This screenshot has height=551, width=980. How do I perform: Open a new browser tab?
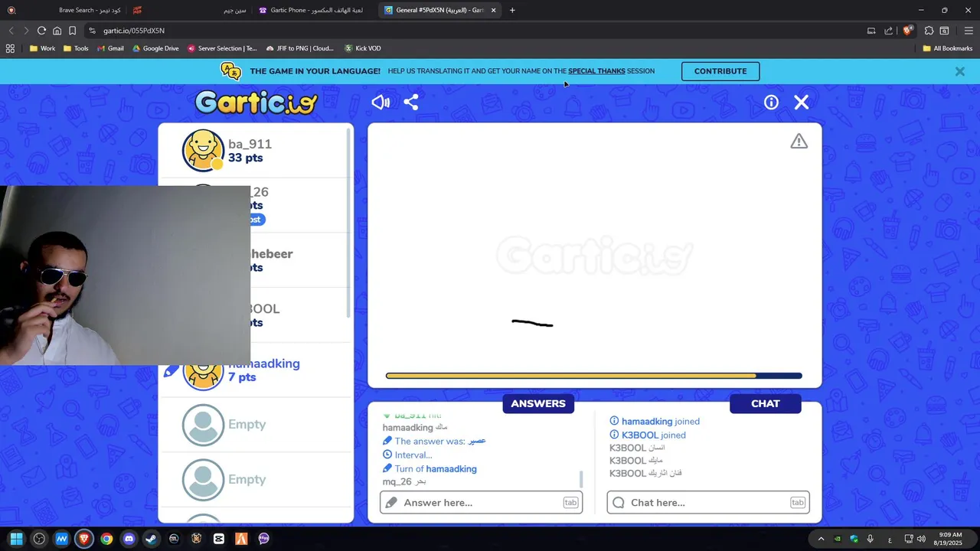pyautogui.click(x=512, y=10)
